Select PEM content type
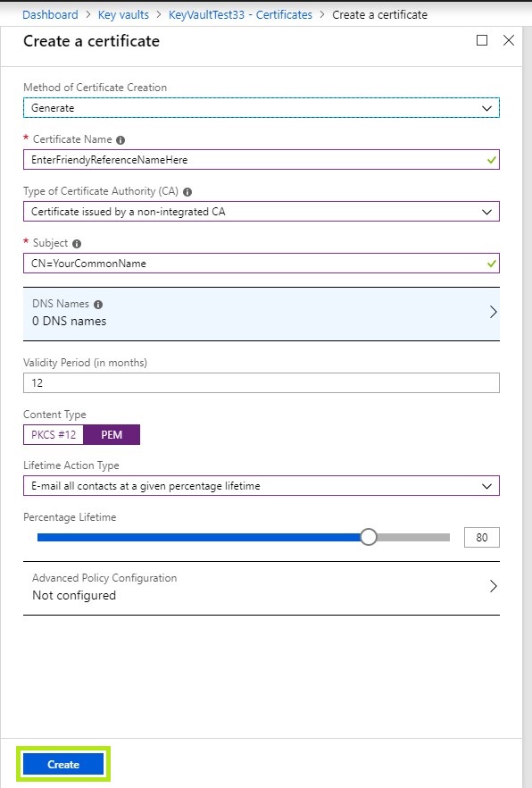 click(112, 435)
